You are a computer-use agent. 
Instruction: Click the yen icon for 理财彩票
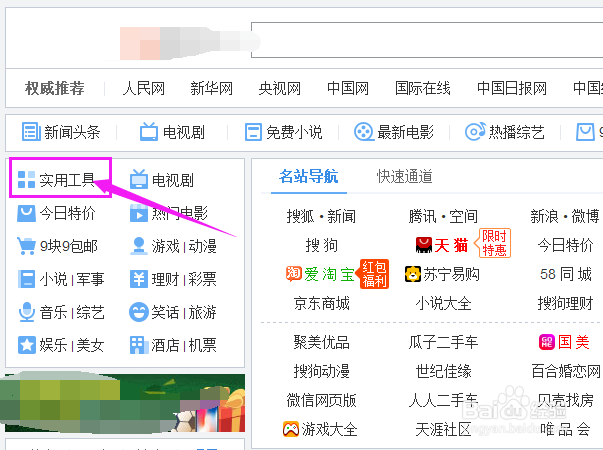139,279
